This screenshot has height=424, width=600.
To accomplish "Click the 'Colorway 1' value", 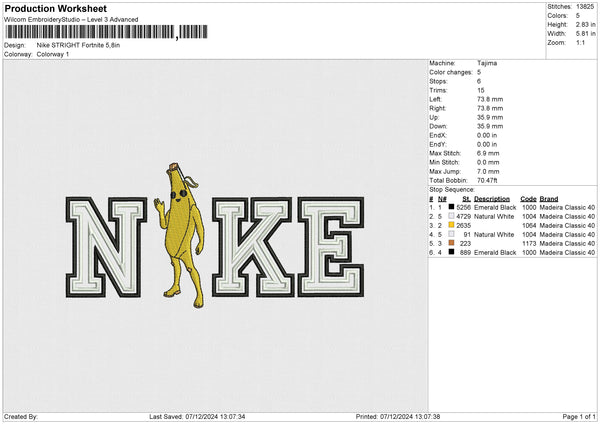I will (x=53, y=54).
